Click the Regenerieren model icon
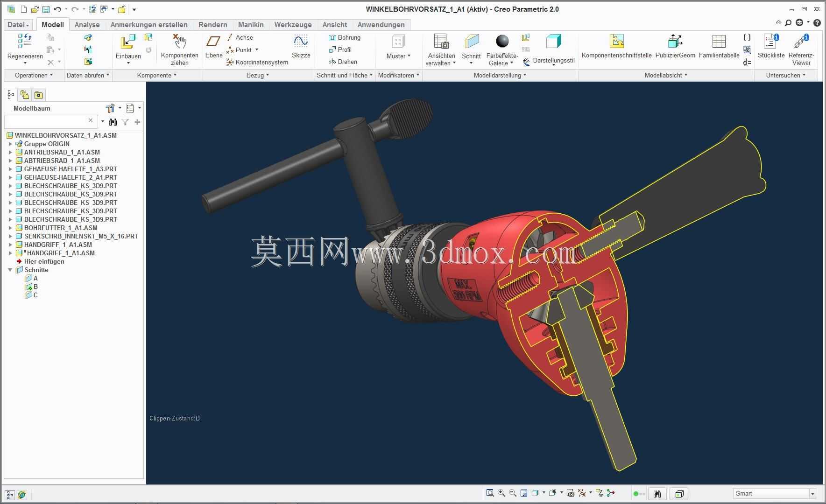Viewport: 826px width, 504px height. pos(25,41)
